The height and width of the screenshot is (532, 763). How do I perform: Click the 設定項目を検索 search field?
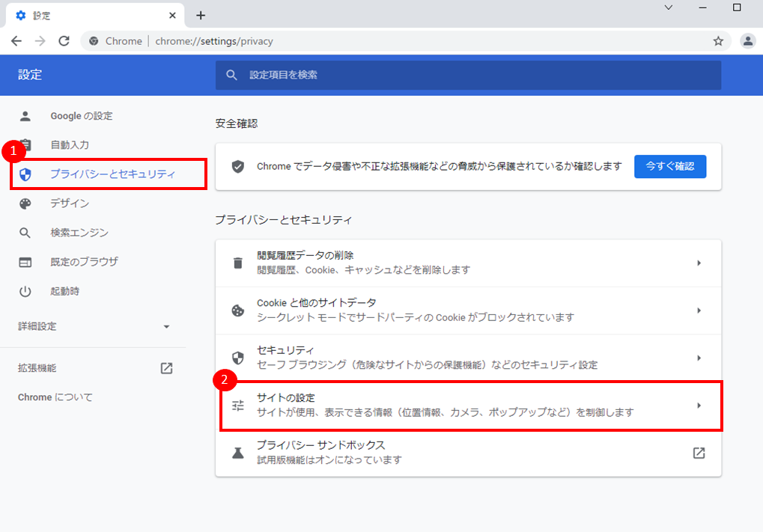(468, 75)
